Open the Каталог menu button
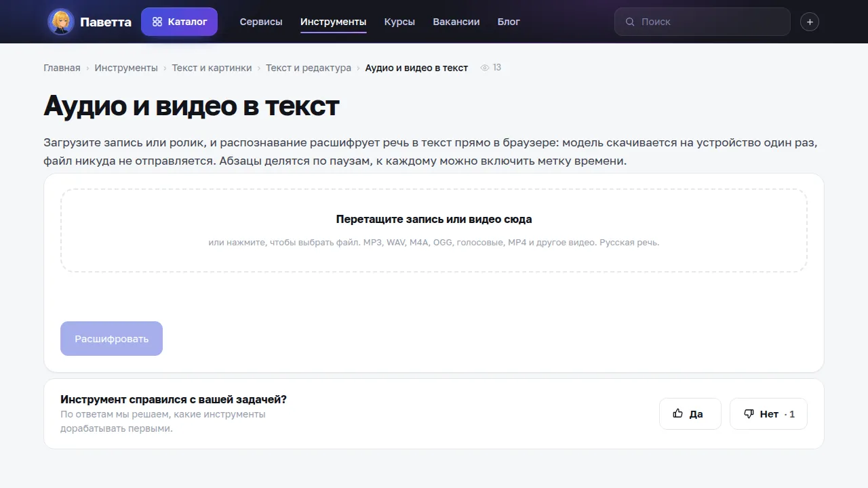The width and height of the screenshot is (868, 488). pyautogui.click(x=179, y=22)
